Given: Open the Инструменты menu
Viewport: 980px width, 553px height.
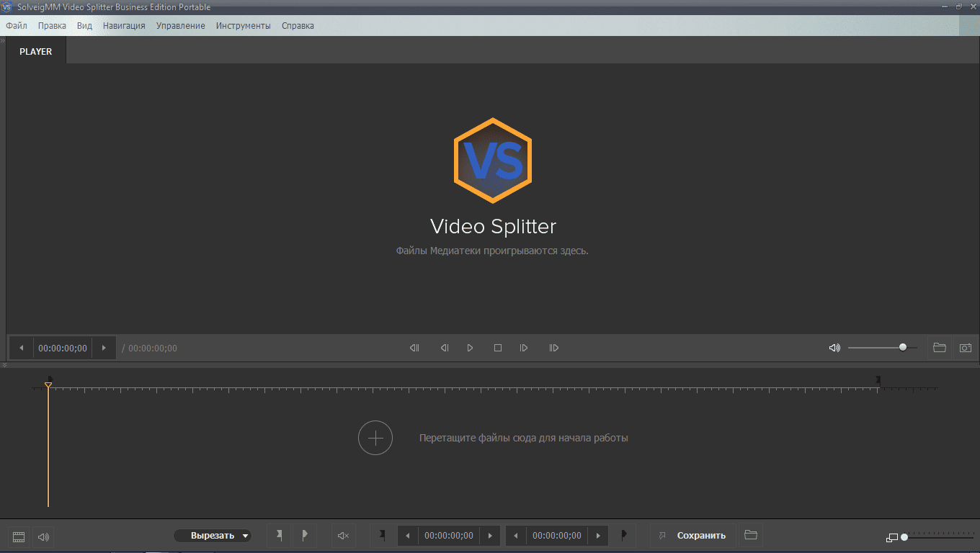Looking at the screenshot, I should [243, 25].
